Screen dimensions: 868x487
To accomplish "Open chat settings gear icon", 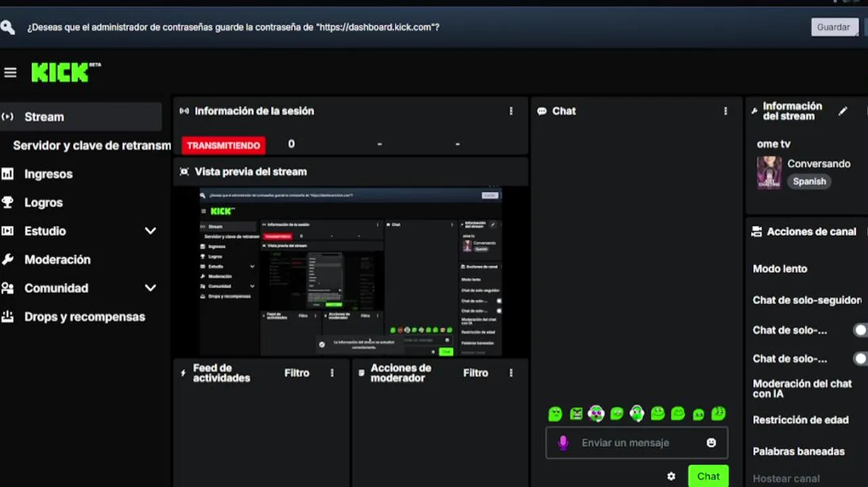I will 671,476.
